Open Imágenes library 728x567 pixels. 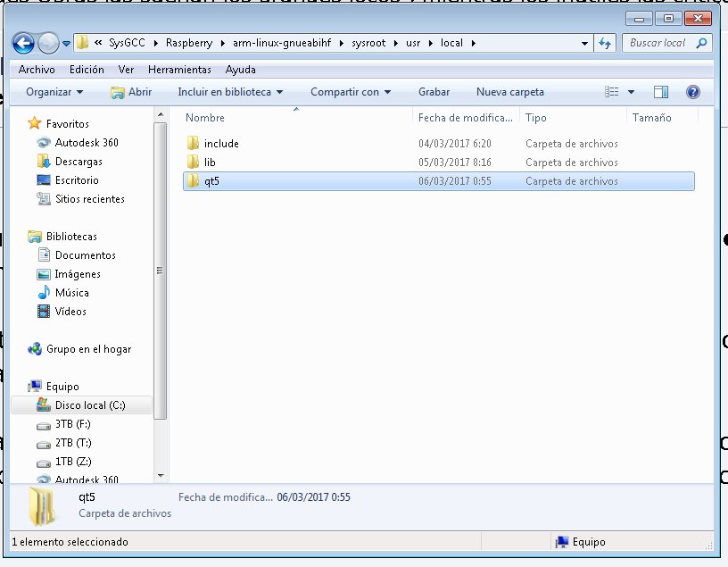pos(78,274)
